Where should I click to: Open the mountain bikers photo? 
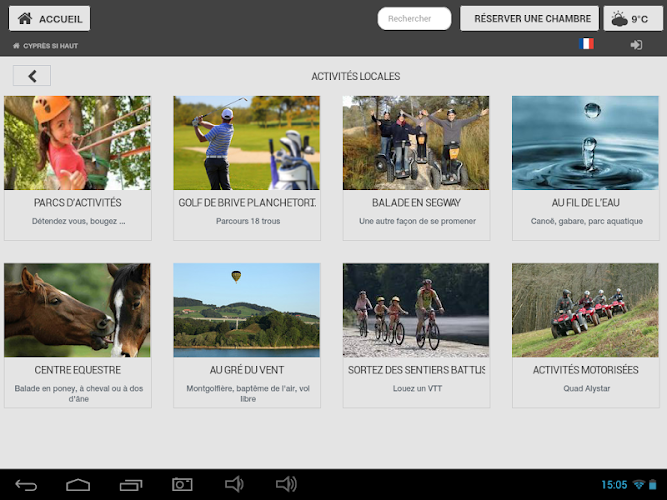(416, 310)
